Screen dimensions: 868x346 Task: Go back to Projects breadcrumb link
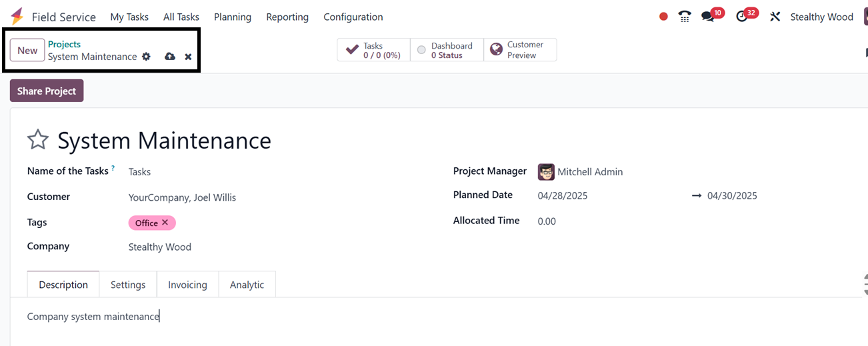64,44
